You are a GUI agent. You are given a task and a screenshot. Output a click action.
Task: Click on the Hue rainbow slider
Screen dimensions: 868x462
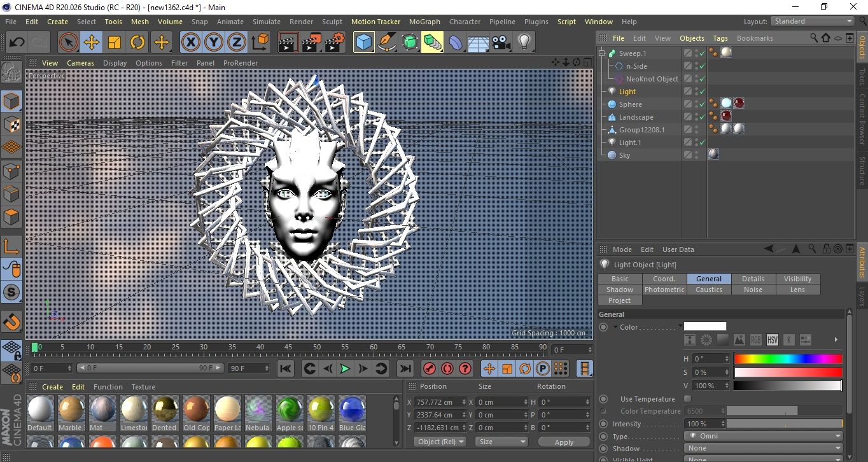tap(788, 359)
